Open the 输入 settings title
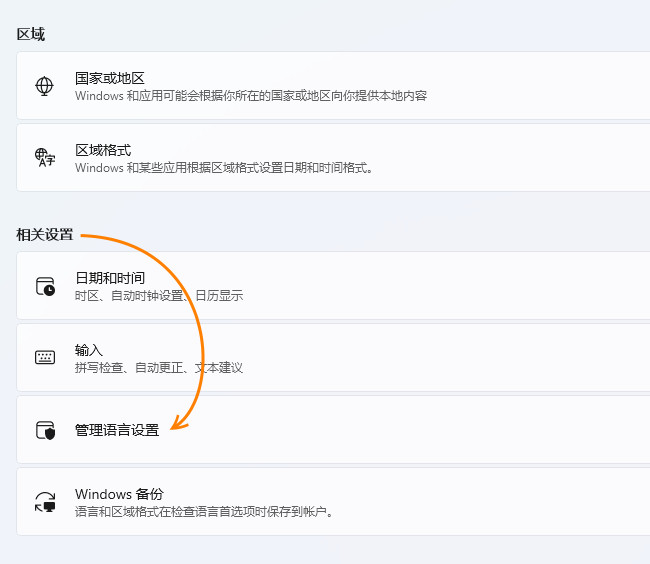 coord(89,350)
